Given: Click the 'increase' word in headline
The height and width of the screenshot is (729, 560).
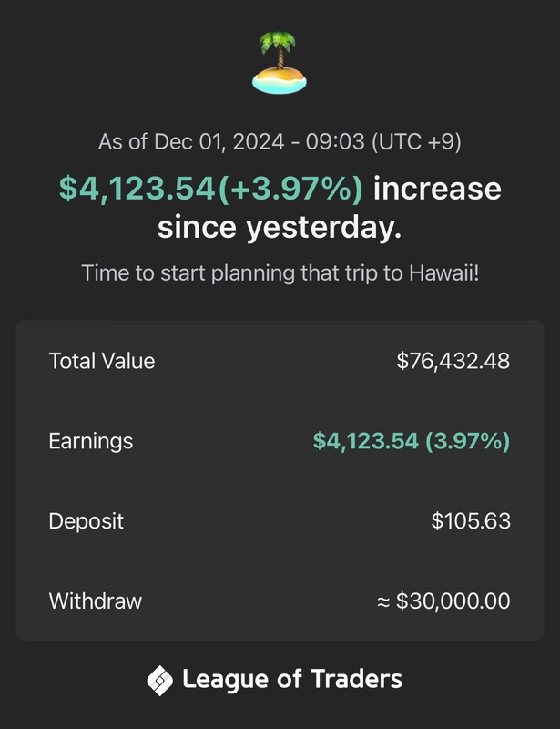Looking at the screenshot, I should point(437,189).
